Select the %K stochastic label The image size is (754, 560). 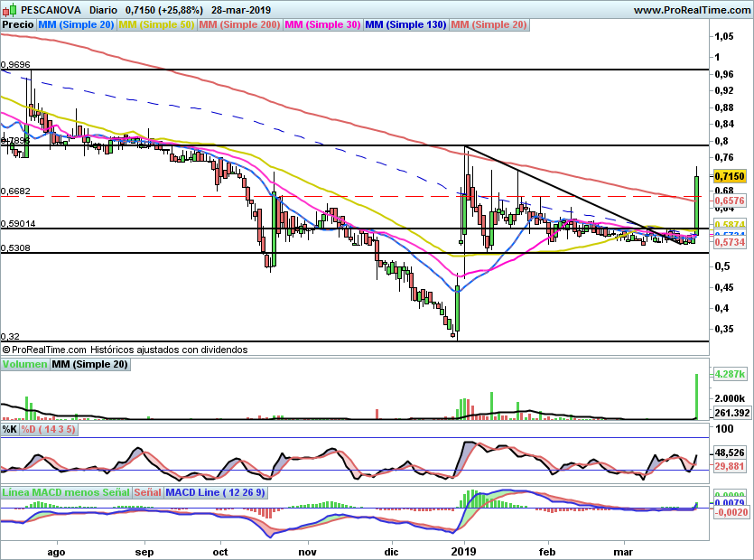coord(9,429)
